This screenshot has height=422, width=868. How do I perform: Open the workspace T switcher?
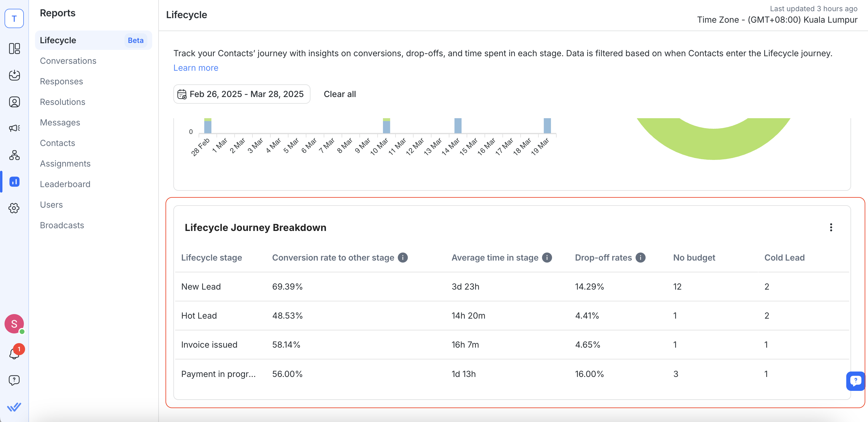pyautogui.click(x=14, y=18)
